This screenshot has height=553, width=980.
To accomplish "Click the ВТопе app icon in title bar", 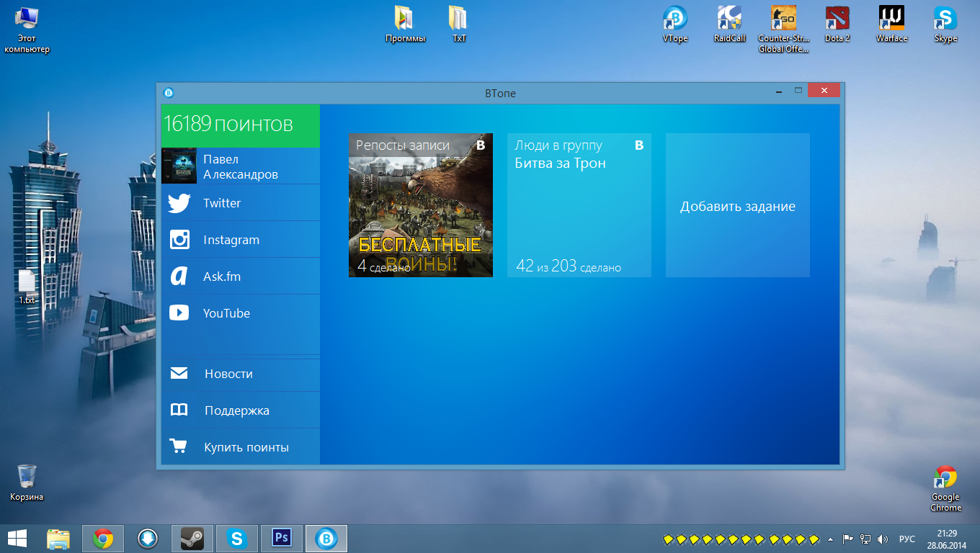I will tap(169, 93).
